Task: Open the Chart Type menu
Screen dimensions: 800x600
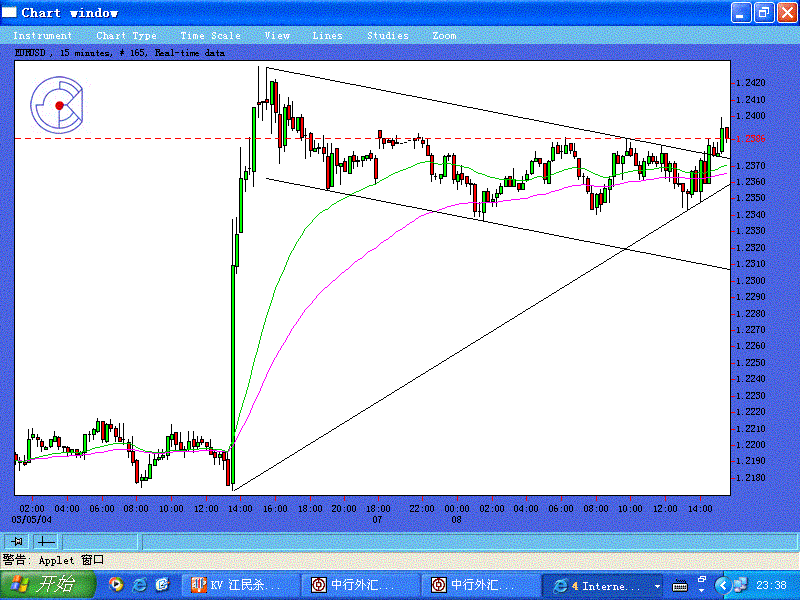Action: 126,36
